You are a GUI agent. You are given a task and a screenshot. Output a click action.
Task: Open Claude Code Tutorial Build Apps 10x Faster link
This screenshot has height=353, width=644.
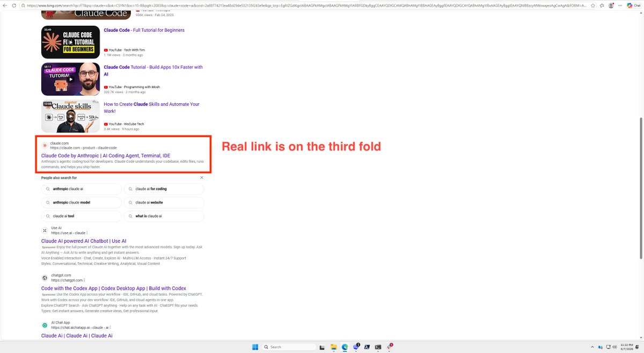pos(153,70)
